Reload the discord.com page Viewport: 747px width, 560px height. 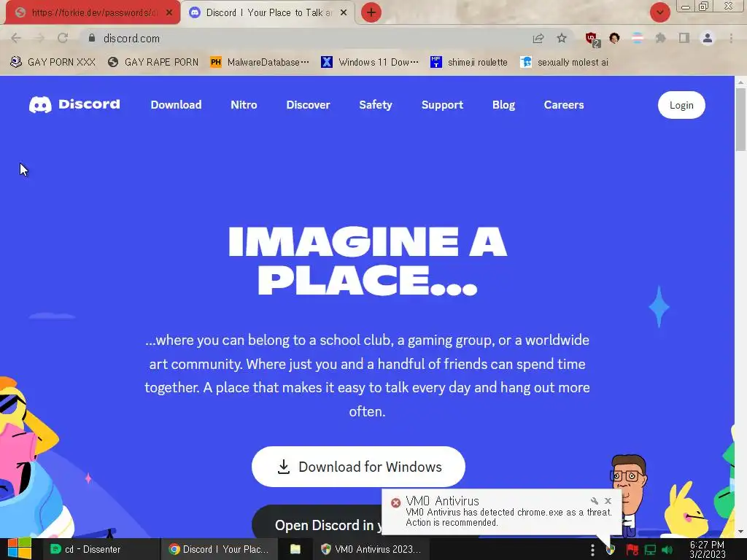click(x=63, y=38)
